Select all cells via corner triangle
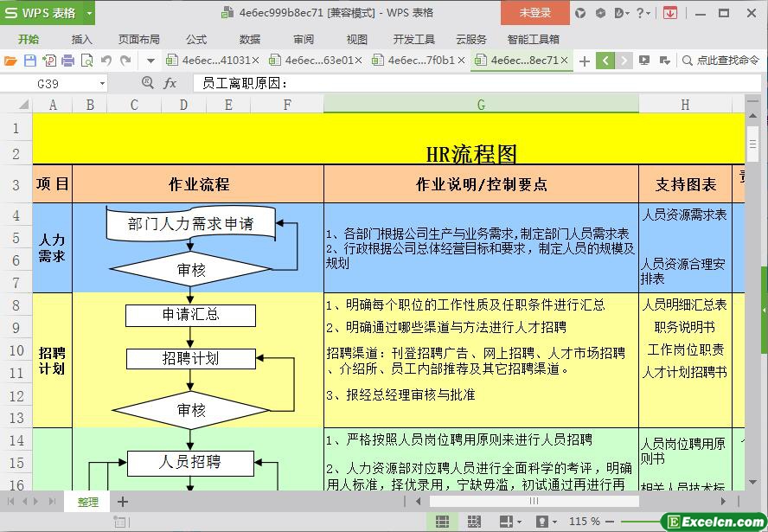This screenshot has height=532, width=768. point(23,105)
